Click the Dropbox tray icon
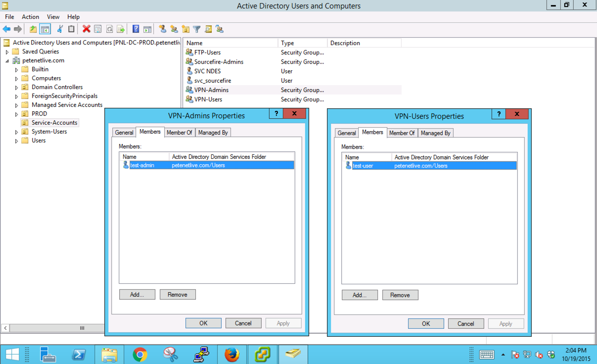 551,355
